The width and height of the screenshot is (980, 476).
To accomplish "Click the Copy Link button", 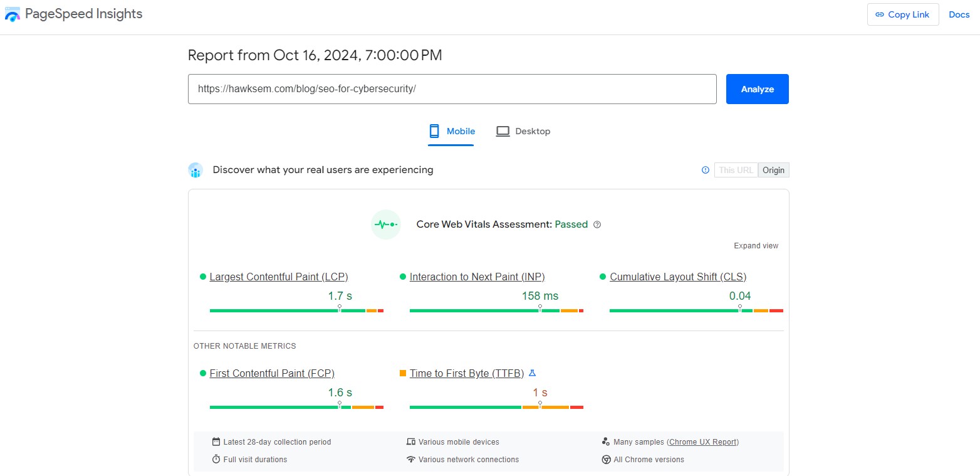I will 903,14.
